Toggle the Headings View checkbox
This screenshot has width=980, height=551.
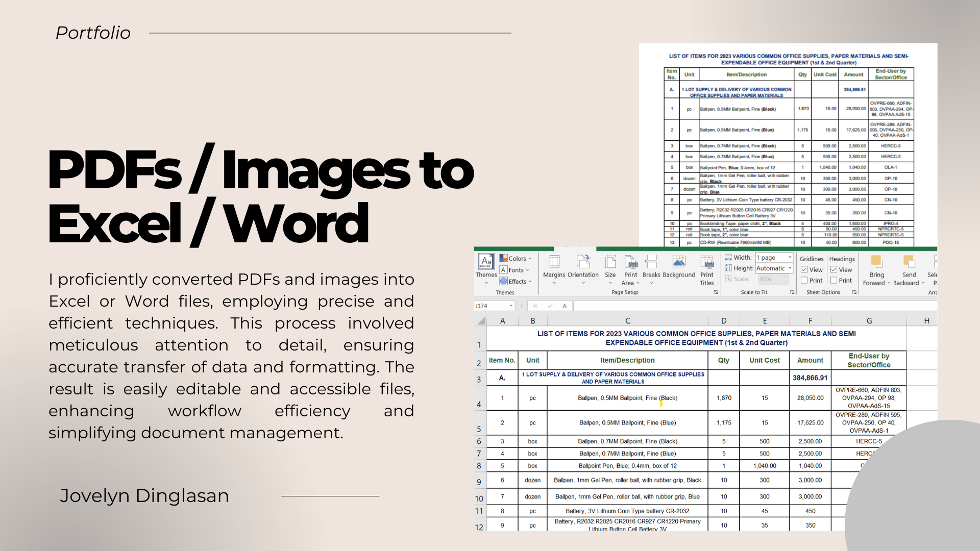[834, 269]
